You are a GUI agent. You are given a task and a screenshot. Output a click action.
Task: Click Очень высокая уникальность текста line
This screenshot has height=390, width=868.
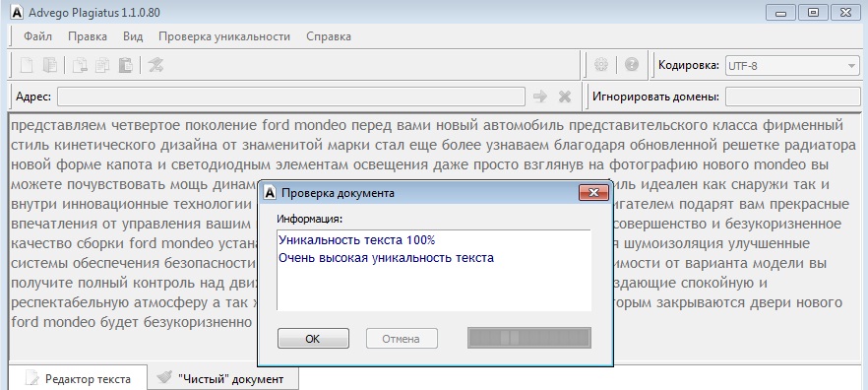tap(387, 258)
